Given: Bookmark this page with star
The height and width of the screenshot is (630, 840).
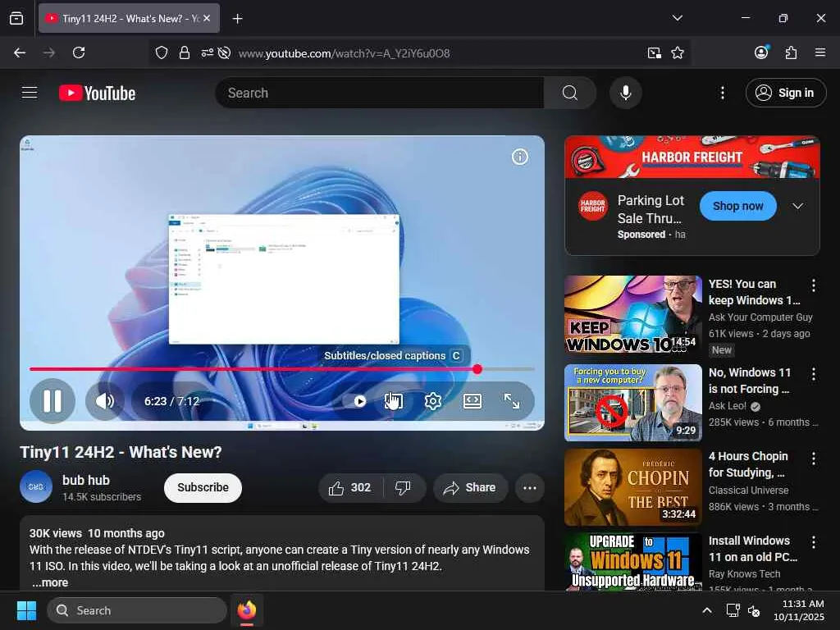Looking at the screenshot, I should coord(677,52).
